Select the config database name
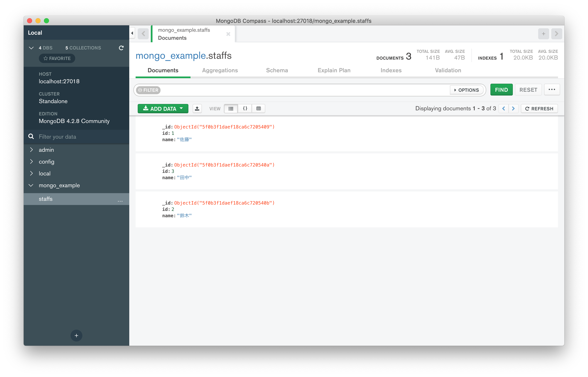The height and width of the screenshot is (377, 588). tap(46, 162)
